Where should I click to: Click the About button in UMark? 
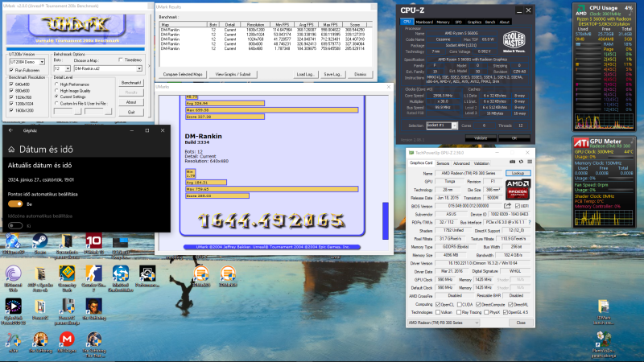131,102
